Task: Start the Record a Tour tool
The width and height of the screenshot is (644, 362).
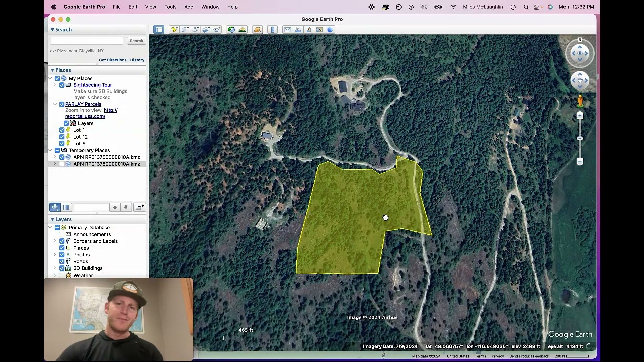Action: [x=217, y=30]
